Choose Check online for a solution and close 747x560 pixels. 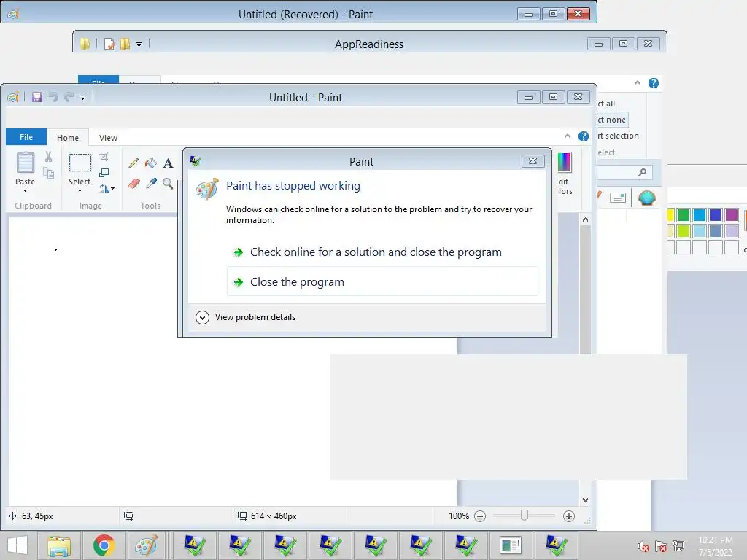tap(382, 252)
